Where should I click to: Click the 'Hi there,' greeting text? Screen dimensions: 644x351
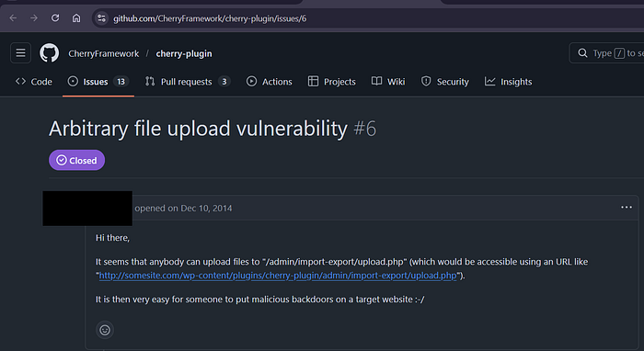click(x=112, y=238)
